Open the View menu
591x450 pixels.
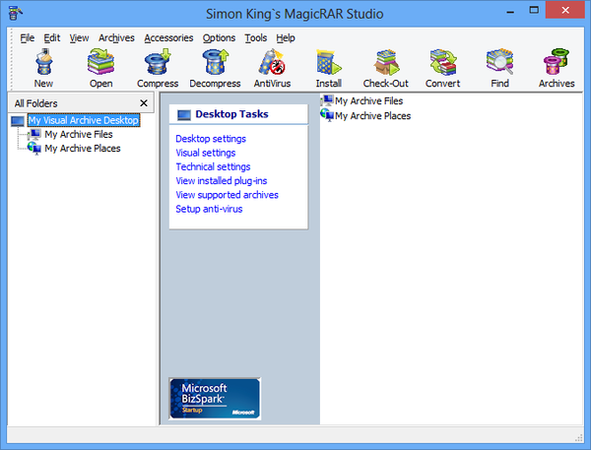(x=79, y=38)
